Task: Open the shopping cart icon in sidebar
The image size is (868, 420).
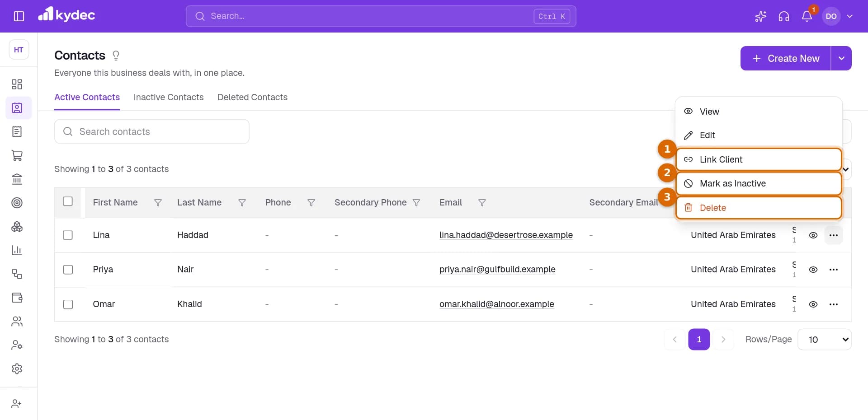Action: click(17, 155)
